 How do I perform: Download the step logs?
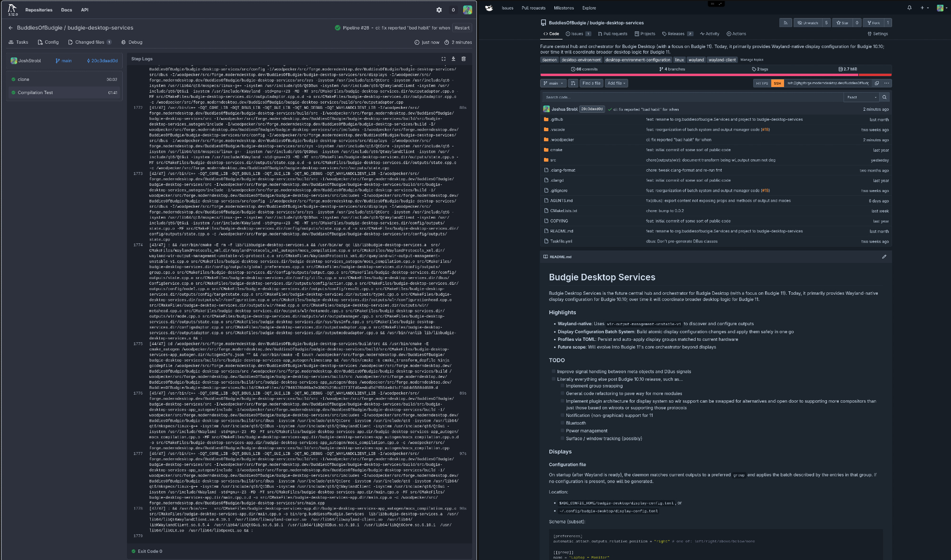tap(453, 59)
